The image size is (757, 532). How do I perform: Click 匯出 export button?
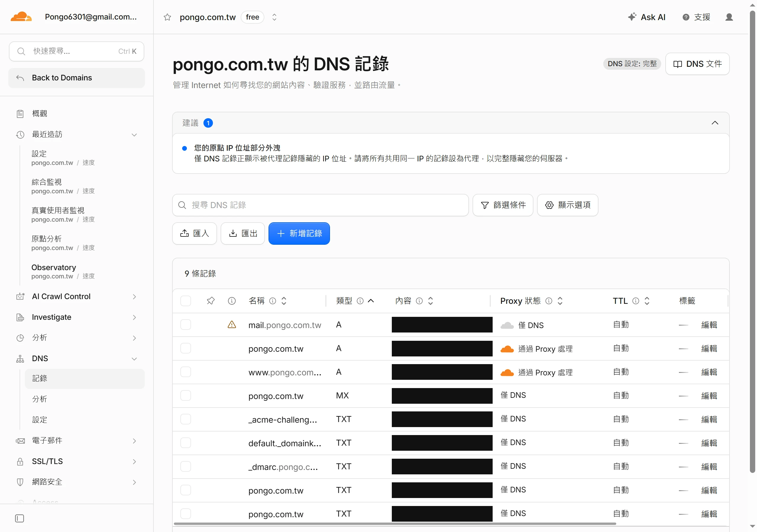pos(243,233)
